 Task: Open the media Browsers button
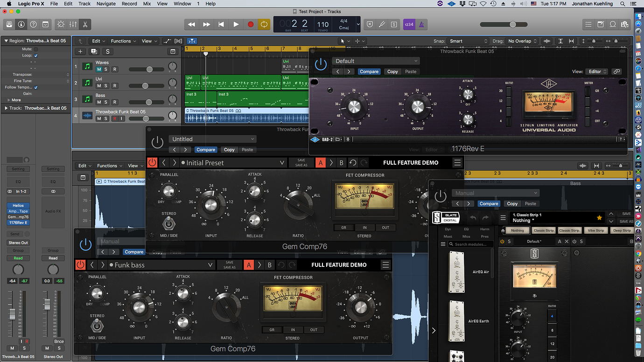click(x=624, y=24)
